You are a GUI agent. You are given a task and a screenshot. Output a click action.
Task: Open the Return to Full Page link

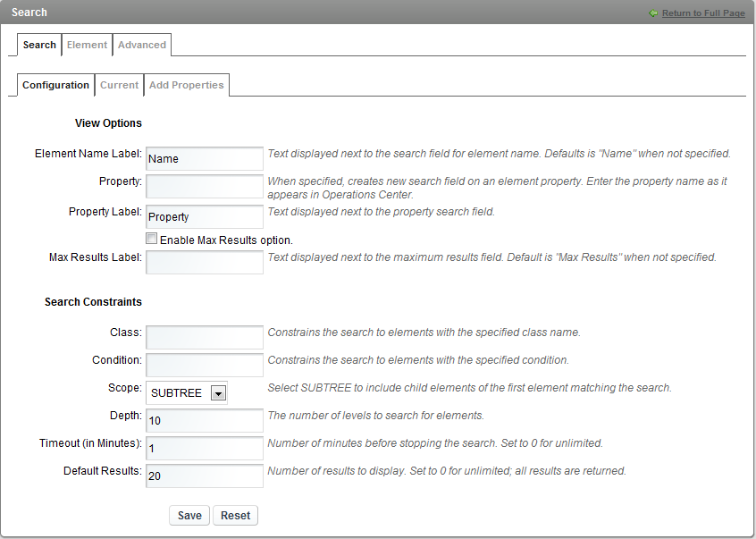point(703,13)
